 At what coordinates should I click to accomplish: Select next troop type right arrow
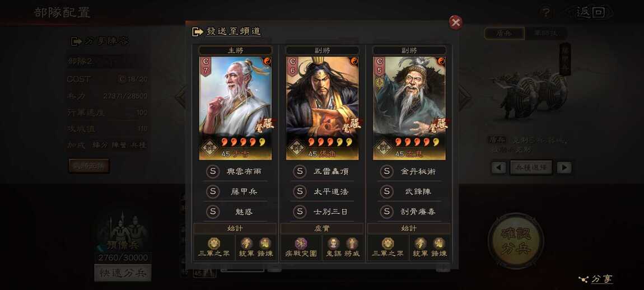564,167
